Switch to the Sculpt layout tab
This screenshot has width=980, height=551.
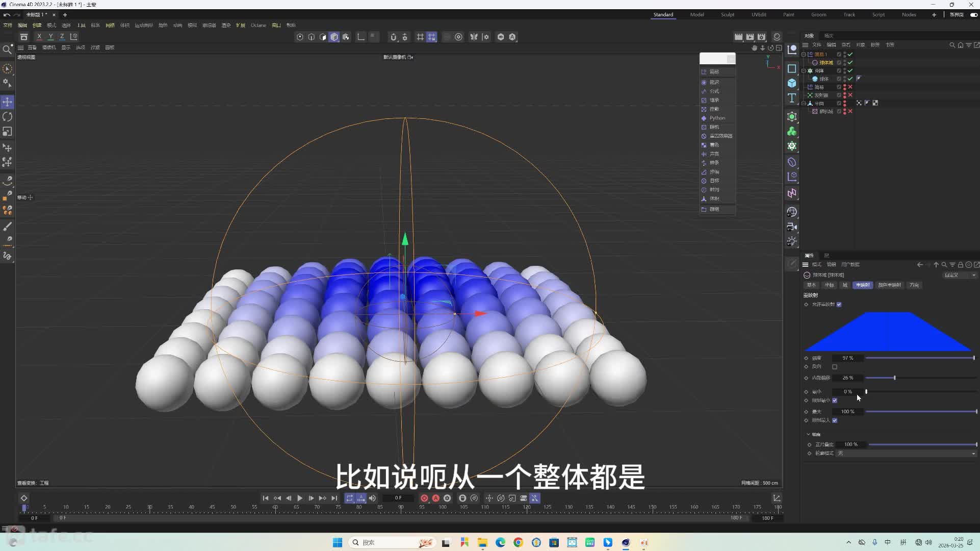pyautogui.click(x=728, y=15)
